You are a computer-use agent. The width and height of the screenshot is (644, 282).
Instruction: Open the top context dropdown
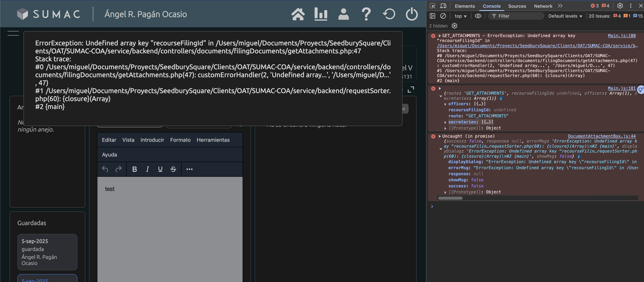461,16
